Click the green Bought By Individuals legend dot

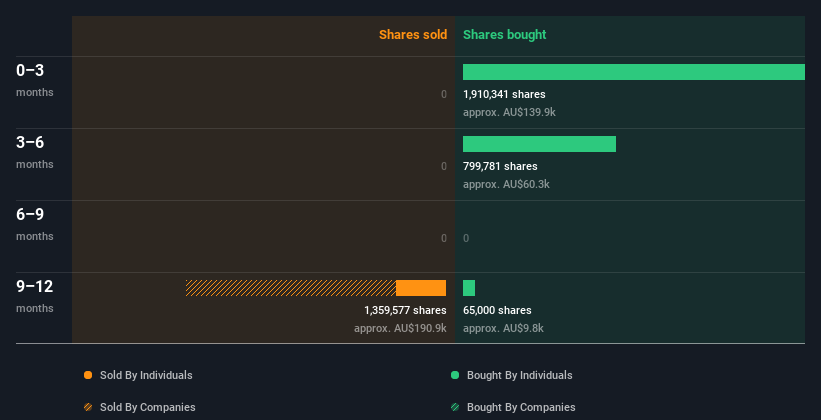tap(455, 375)
